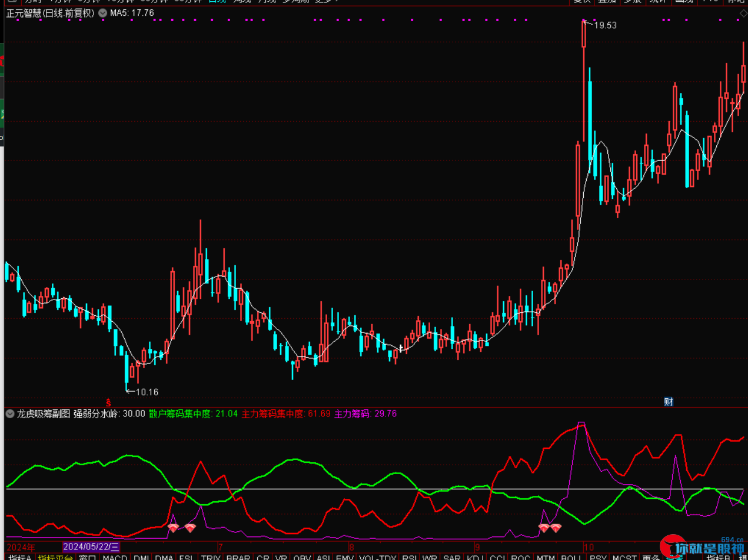This screenshot has width=748, height=560.
Task: Click the 正元智慧(日线.前复权) title
Action: pyautogui.click(x=50, y=13)
